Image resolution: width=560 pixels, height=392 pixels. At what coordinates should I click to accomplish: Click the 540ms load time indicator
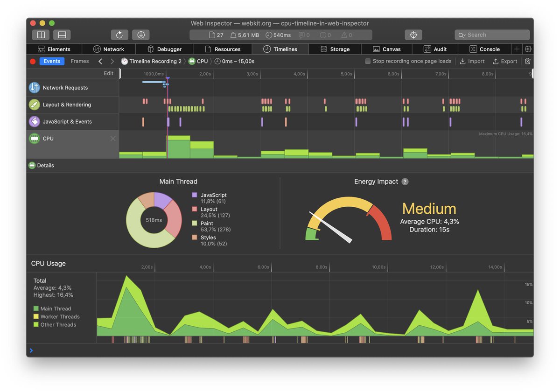point(278,35)
